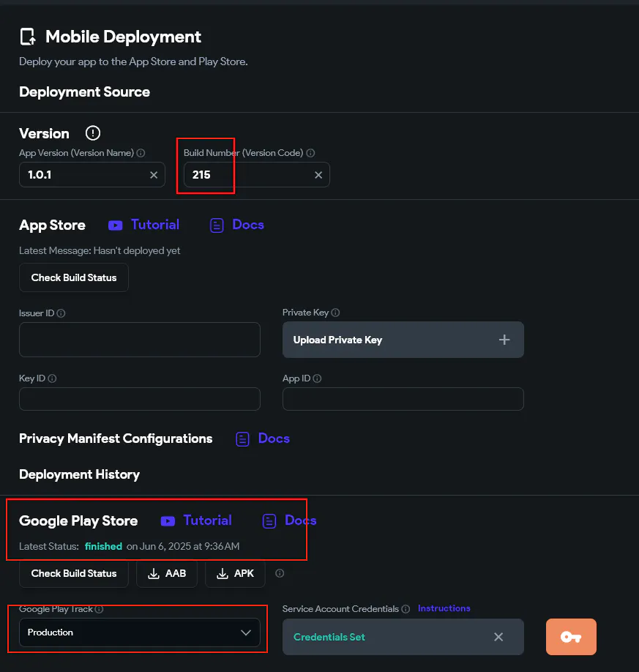Remove the Credentials Set entry
Viewport: 639px width, 672px height.
pos(498,637)
